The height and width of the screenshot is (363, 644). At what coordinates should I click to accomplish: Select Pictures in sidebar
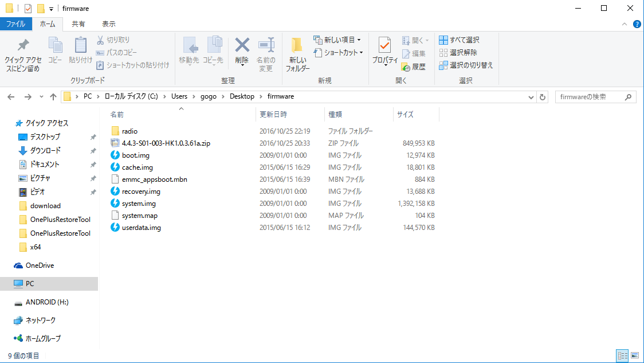[40, 178]
